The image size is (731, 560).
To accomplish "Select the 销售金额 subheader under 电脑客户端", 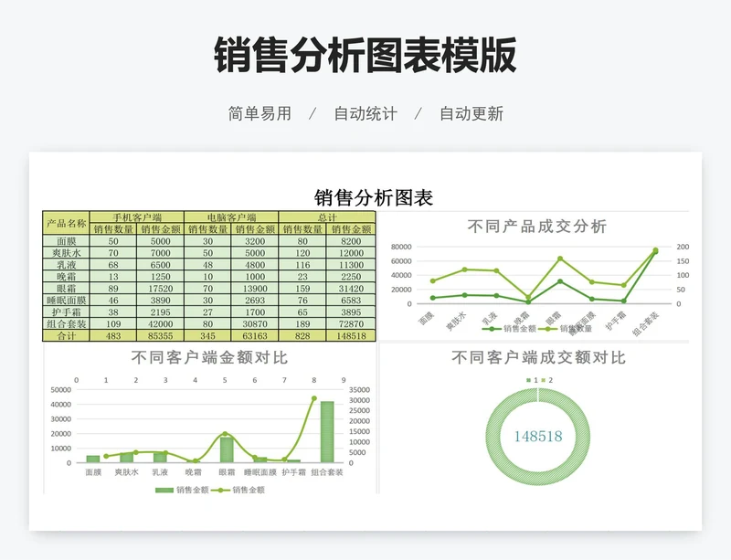I will [x=255, y=229].
